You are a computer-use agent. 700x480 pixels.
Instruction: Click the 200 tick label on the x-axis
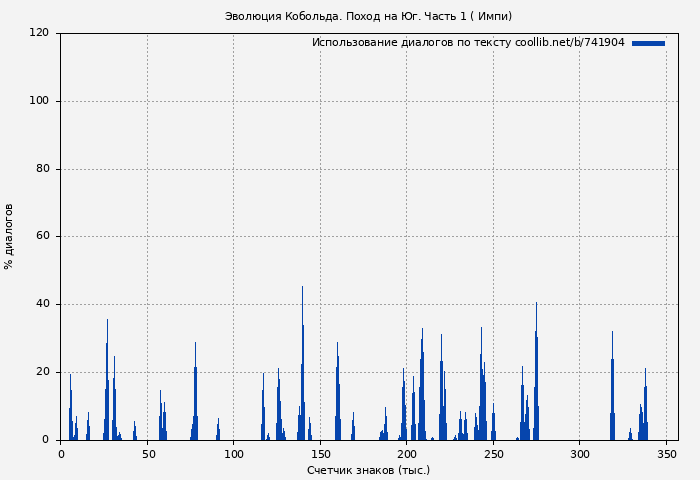[x=407, y=454]
